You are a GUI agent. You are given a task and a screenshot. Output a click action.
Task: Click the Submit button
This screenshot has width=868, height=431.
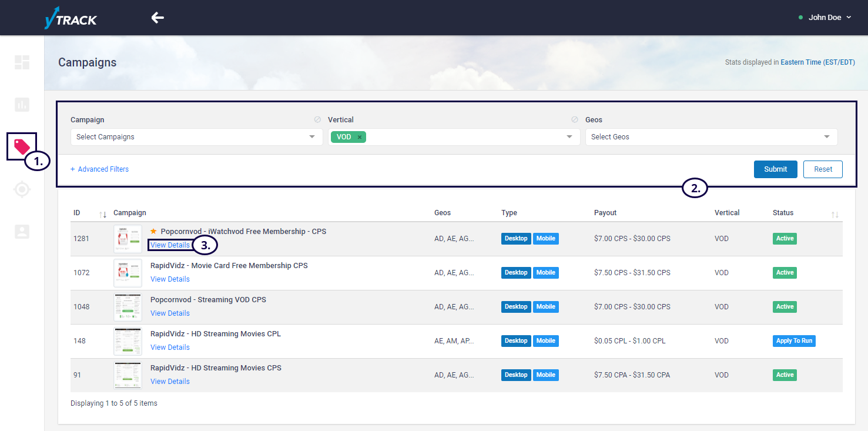point(775,169)
